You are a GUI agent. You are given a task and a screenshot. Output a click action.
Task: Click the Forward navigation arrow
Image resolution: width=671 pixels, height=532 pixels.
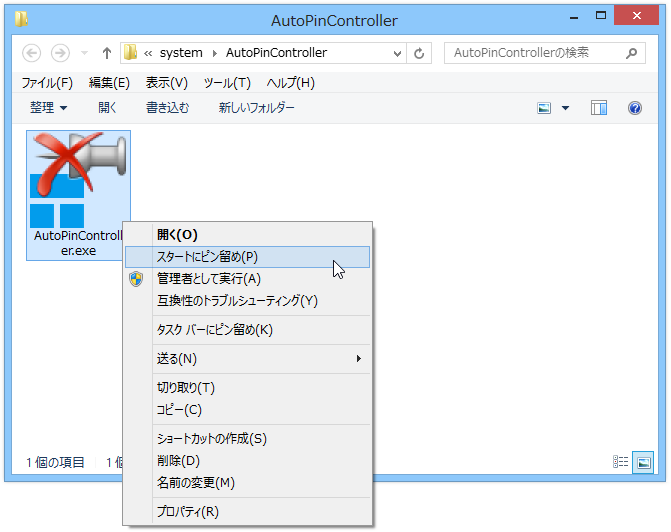point(60,53)
